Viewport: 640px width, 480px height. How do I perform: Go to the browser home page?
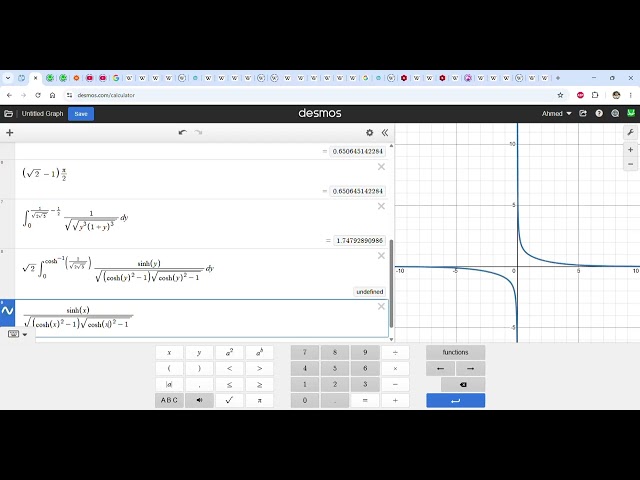[x=52, y=95]
